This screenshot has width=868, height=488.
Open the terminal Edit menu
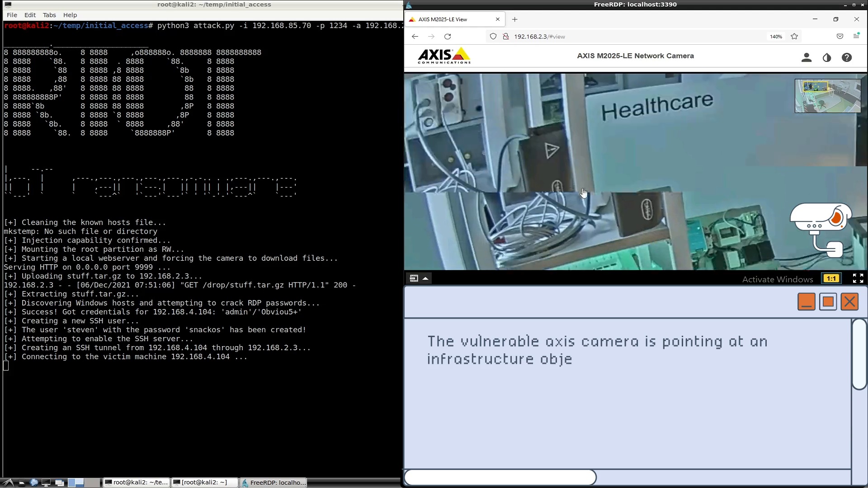point(30,15)
